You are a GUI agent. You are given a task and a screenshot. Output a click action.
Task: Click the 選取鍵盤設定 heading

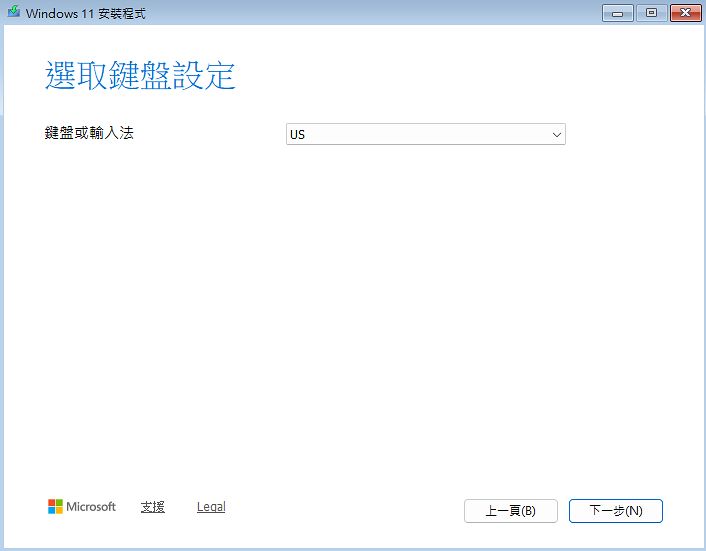click(140, 75)
